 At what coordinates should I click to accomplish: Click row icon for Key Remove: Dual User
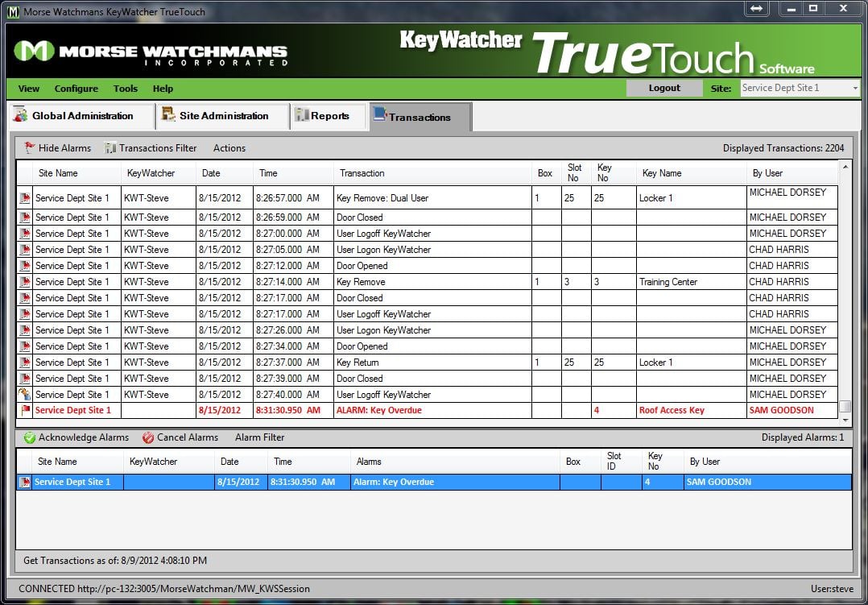point(24,198)
